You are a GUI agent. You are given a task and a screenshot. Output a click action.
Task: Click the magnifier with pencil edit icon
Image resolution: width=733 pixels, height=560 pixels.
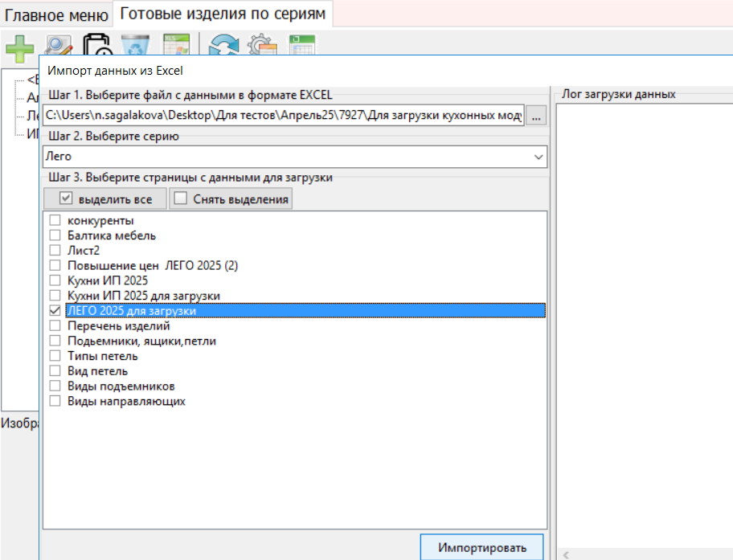[x=59, y=46]
